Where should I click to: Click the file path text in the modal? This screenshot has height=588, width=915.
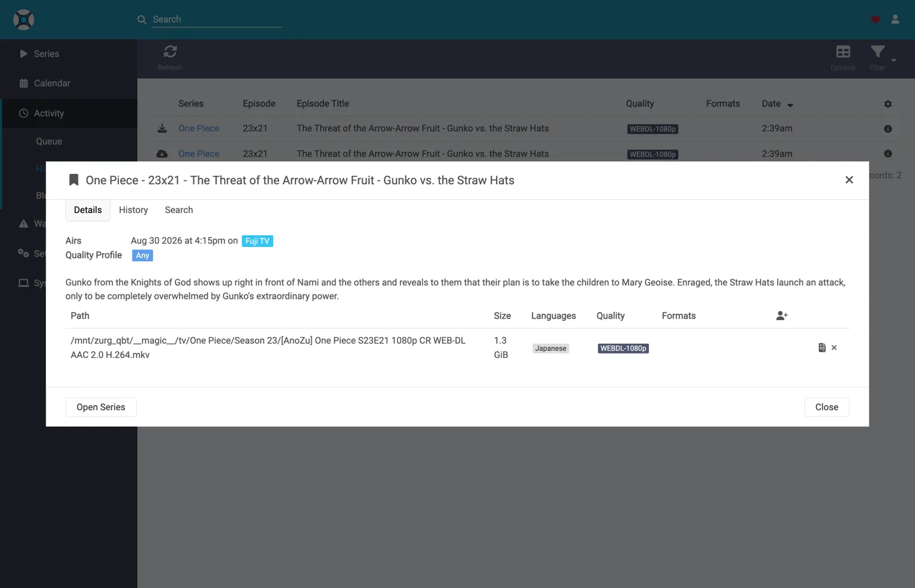tap(268, 348)
